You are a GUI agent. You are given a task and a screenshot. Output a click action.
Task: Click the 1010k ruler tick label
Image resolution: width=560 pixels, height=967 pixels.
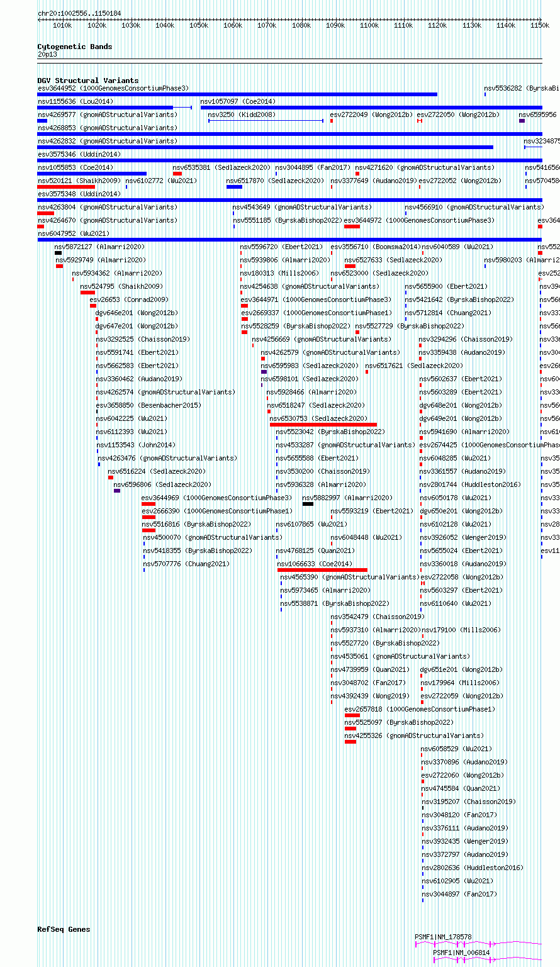click(x=62, y=25)
